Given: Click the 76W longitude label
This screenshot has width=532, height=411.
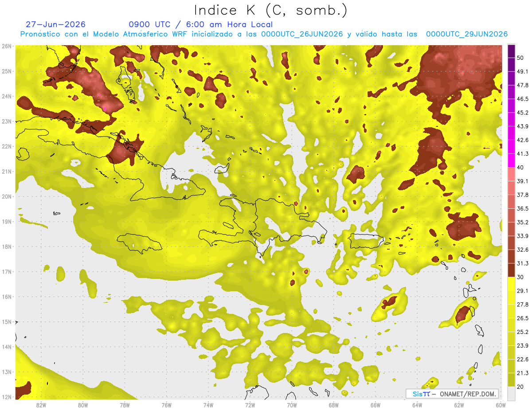Looking at the screenshot, I should coord(167,405).
